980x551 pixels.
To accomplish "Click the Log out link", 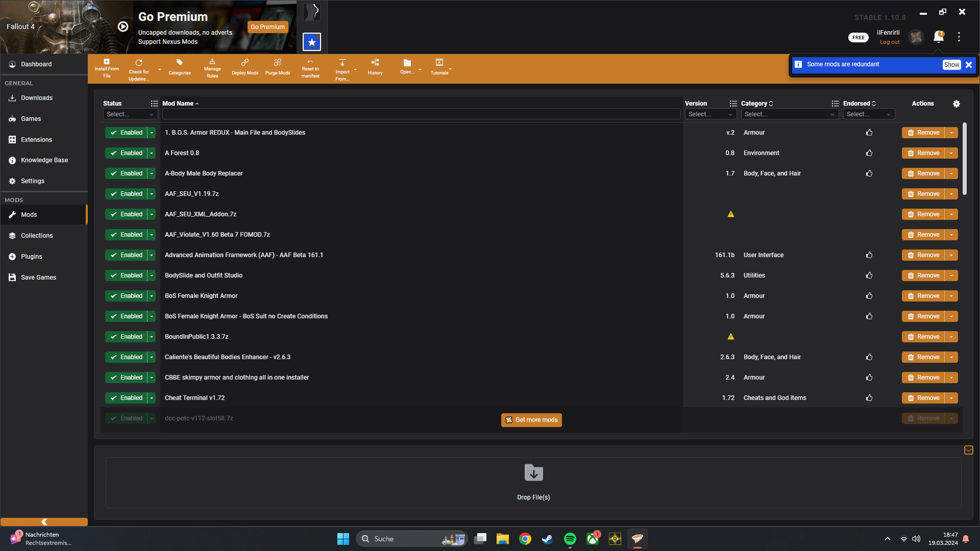I will (890, 42).
